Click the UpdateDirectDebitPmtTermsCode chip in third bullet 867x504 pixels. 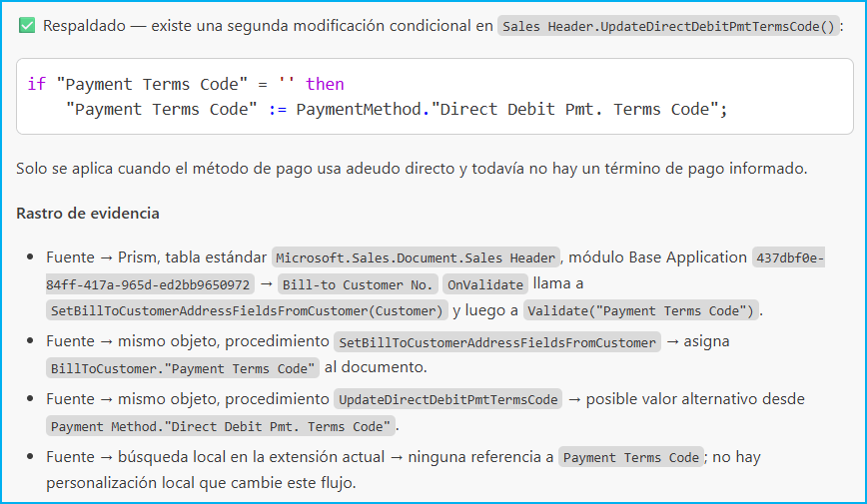coord(447,399)
